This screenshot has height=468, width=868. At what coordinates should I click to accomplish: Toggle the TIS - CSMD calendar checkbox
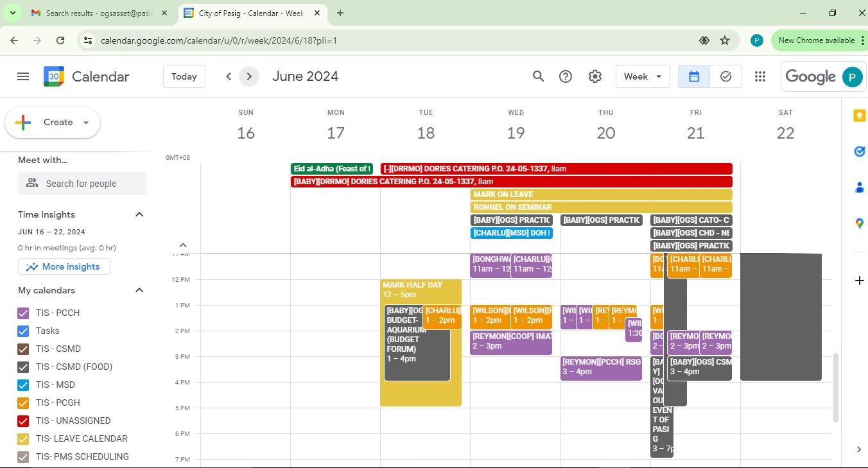click(23, 349)
